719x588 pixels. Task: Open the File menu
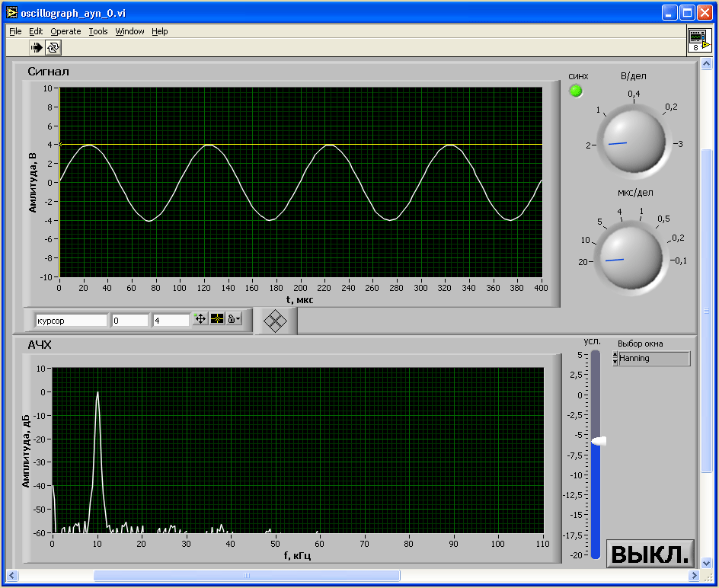(15, 31)
